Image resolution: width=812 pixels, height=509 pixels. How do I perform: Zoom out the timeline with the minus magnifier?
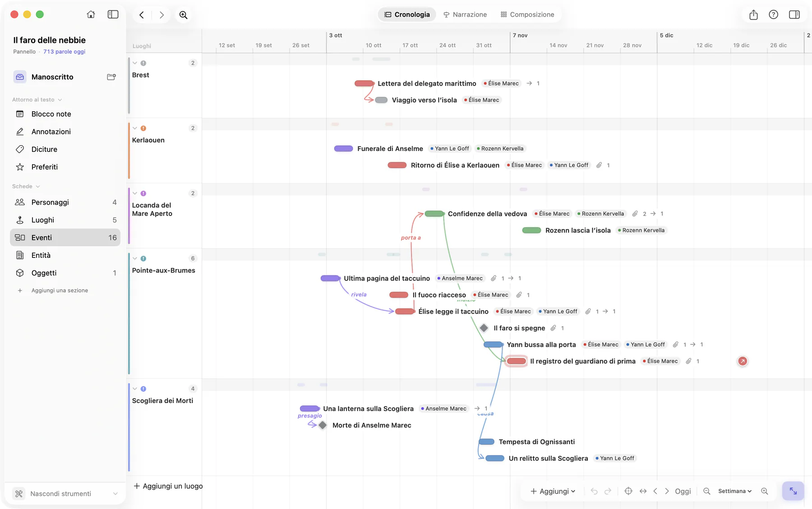click(707, 491)
